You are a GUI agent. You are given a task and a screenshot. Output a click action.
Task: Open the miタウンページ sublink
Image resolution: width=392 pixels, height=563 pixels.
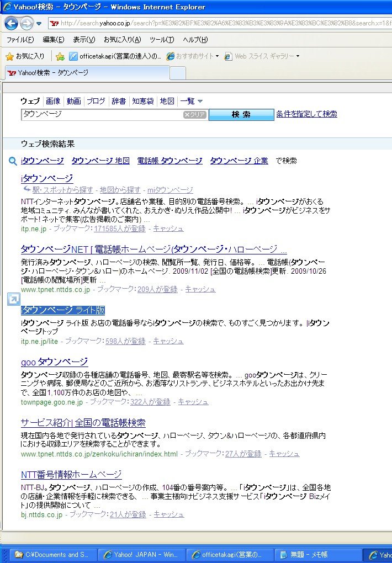[170, 190]
